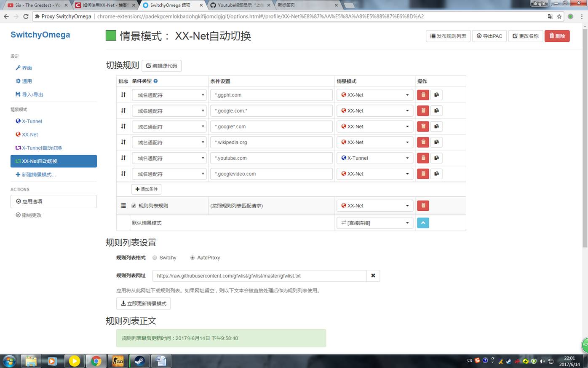Delete the *.youtube.com rule via trash icon
Viewport: 588px width, 368px height.
[423, 158]
